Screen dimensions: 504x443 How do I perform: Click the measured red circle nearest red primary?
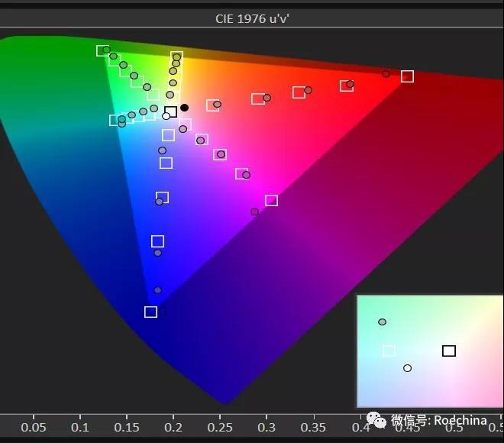pos(386,74)
